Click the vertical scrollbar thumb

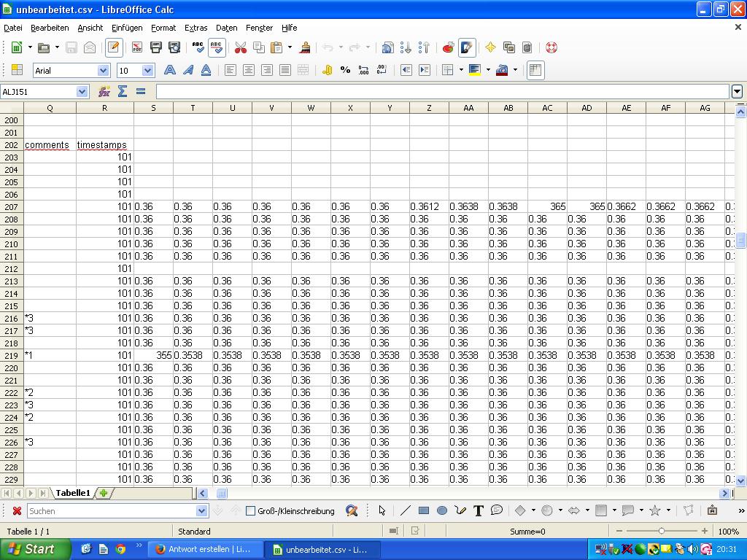point(740,240)
